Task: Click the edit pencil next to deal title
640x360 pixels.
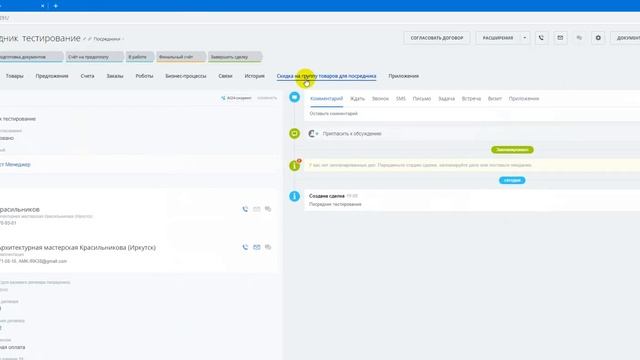Action: [x=84, y=39]
